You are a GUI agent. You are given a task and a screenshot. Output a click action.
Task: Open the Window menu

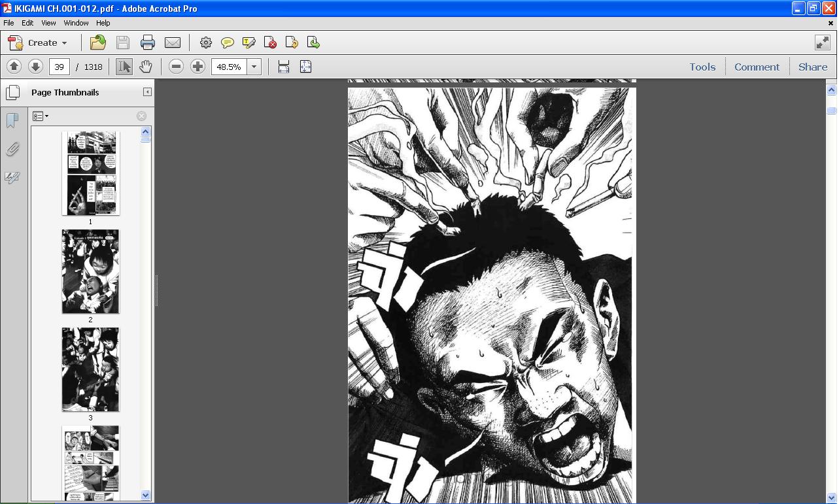(76, 23)
